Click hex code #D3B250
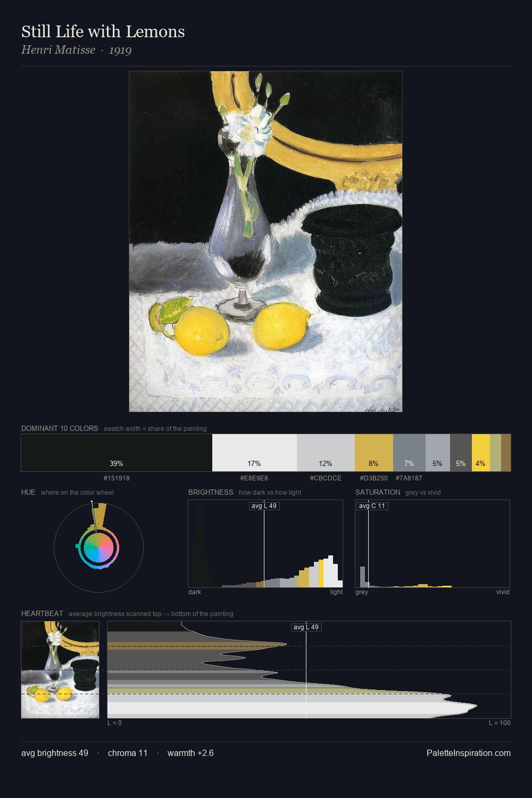 pyautogui.click(x=374, y=478)
